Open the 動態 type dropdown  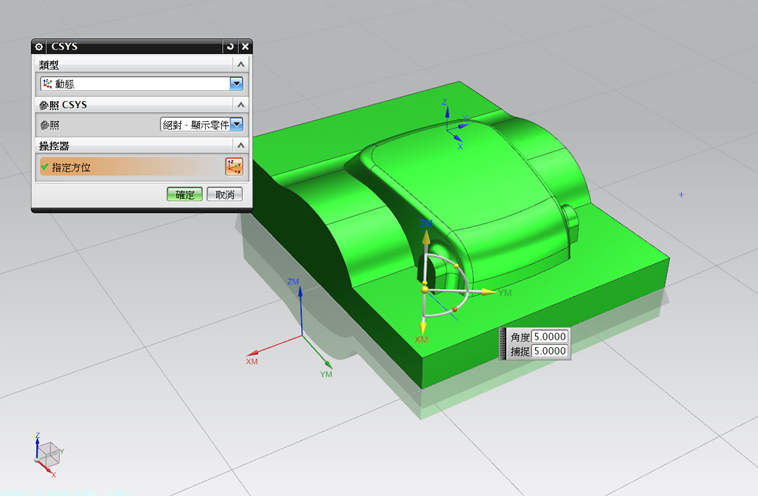pyautogui.click(x=237, y=84)
